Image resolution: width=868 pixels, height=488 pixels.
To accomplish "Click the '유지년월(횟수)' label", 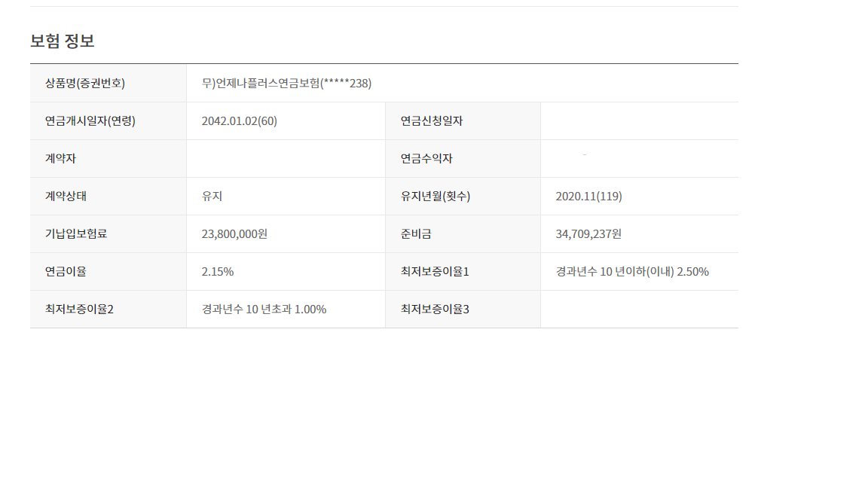I will 436,196.
